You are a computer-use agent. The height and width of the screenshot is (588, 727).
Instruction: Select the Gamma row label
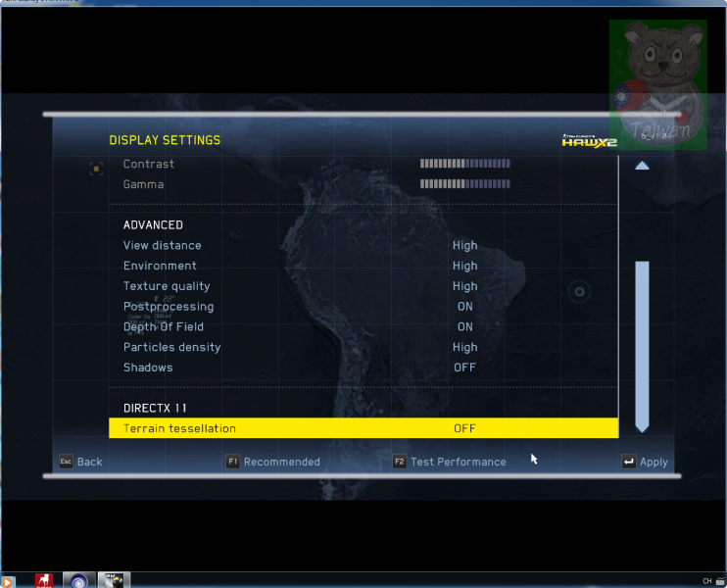[143, 184]
